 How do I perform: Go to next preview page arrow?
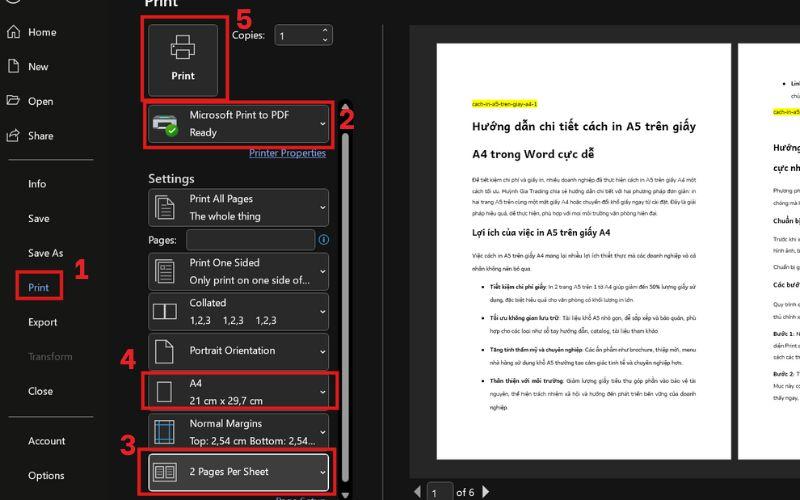(x=486, y=492)
